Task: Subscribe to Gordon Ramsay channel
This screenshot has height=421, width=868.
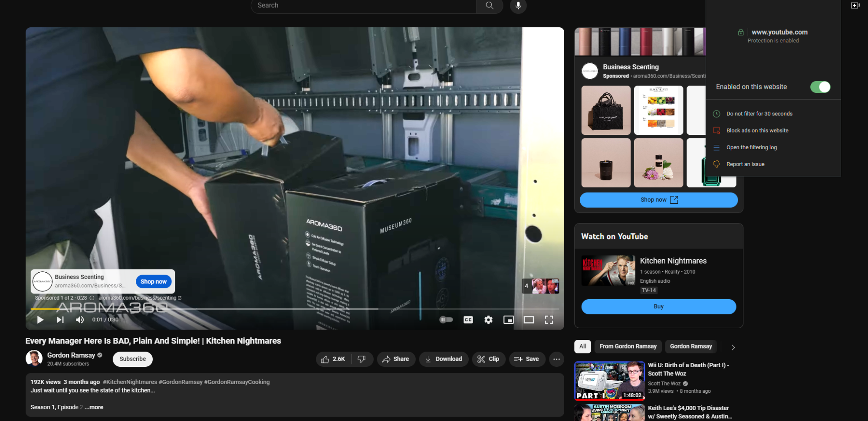Action: coord(133,359)
